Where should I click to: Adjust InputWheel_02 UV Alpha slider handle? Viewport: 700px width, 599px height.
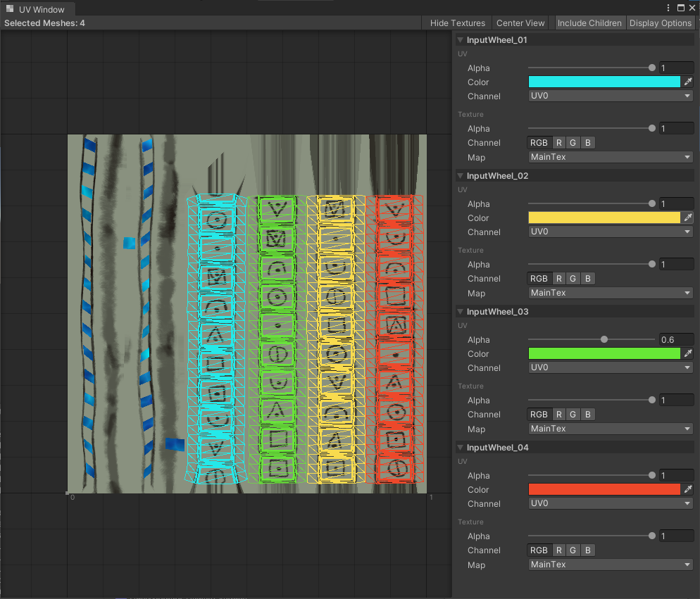coord(652,203)
